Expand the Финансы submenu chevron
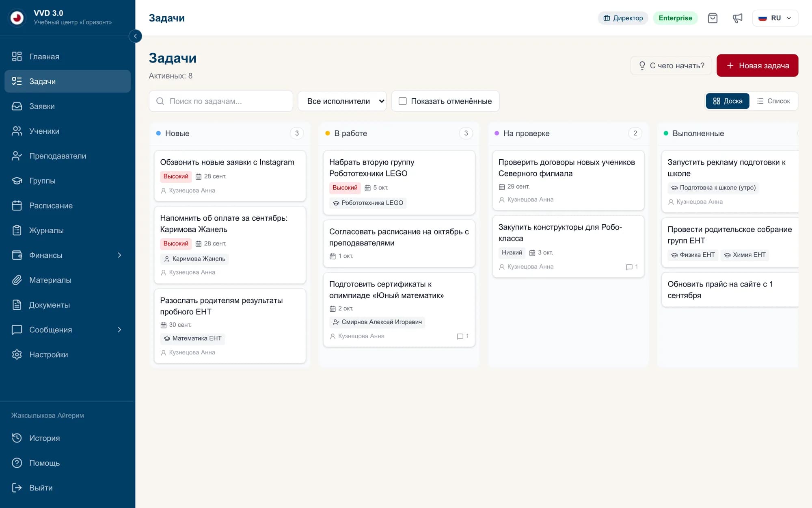 point(119,255)
